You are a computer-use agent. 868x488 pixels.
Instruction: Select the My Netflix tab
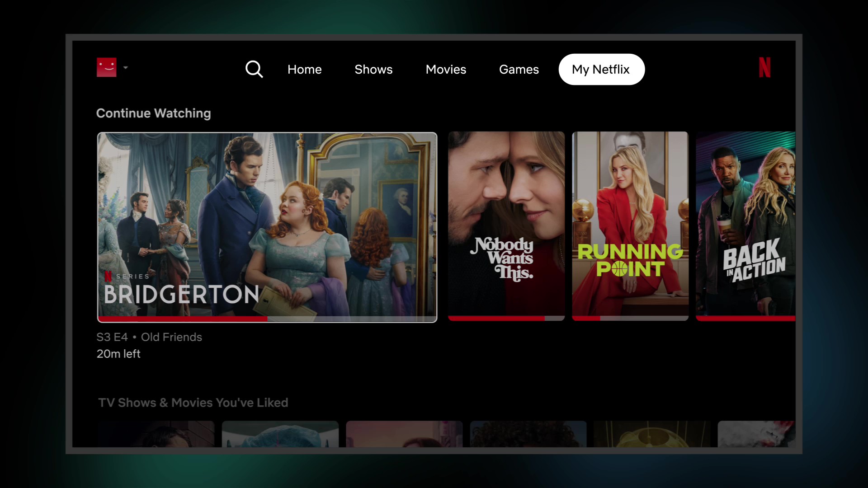click(x=602, y=70)
